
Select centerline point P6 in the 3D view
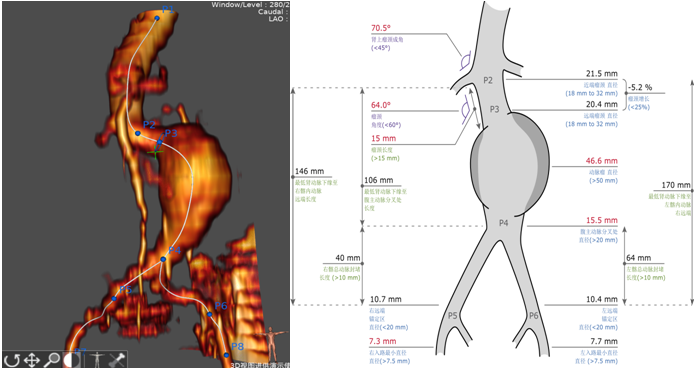[x=209, y=314]
